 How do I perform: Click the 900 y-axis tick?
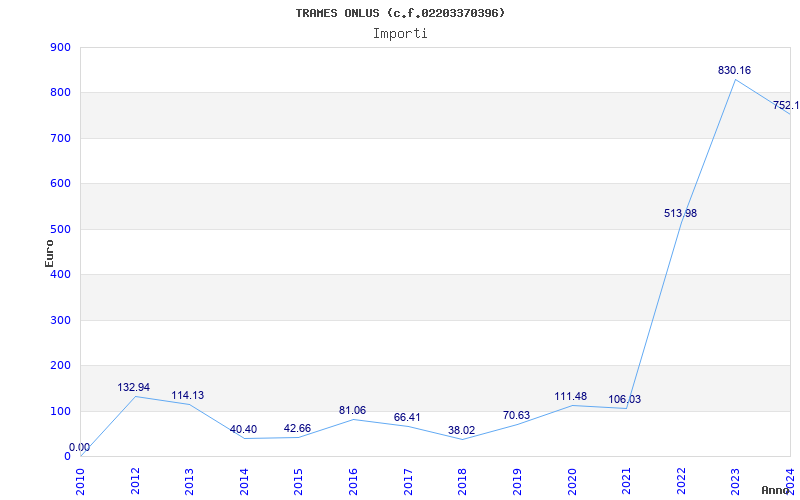(x=60, y=47)
